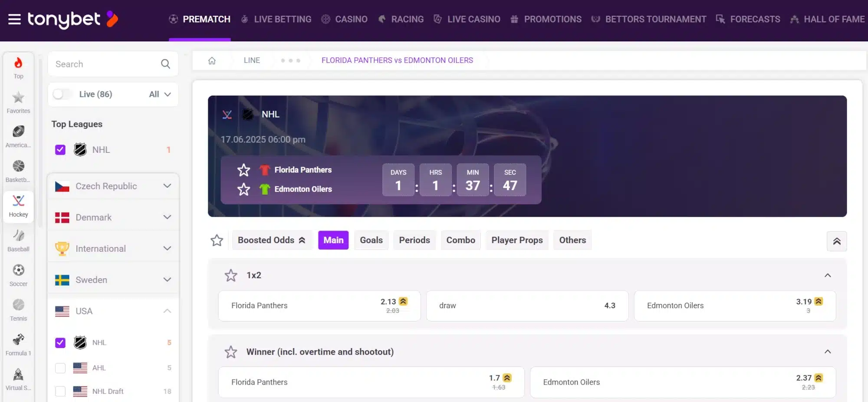
Task: Star the markets tab bar favorites
Action: pos(217,241)
